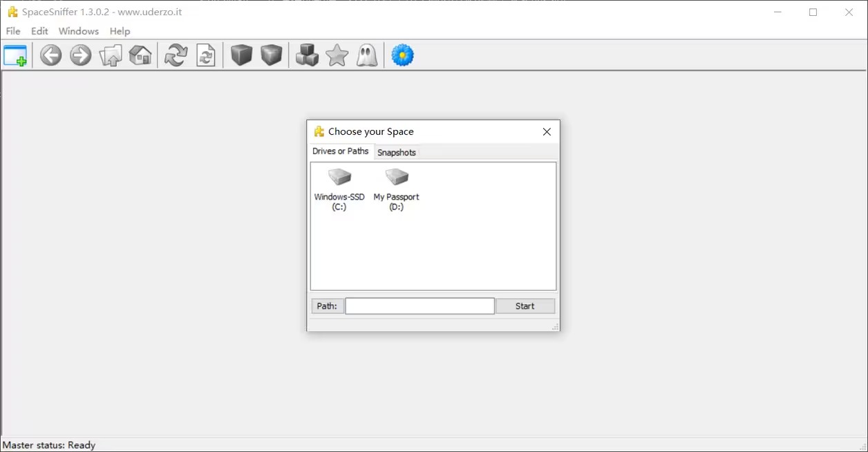Click the Path: button
The height and width of the screenshot is (452, 868).
click(327, 306)
